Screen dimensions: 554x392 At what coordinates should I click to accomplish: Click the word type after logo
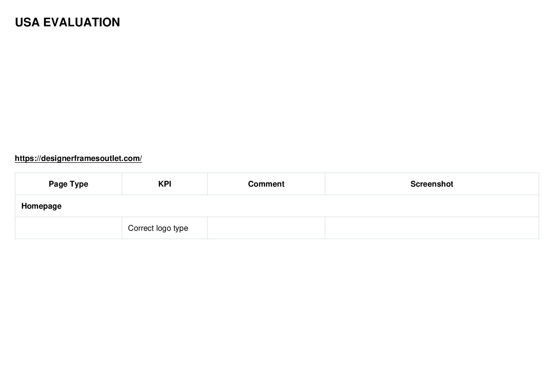coord(181,228)
